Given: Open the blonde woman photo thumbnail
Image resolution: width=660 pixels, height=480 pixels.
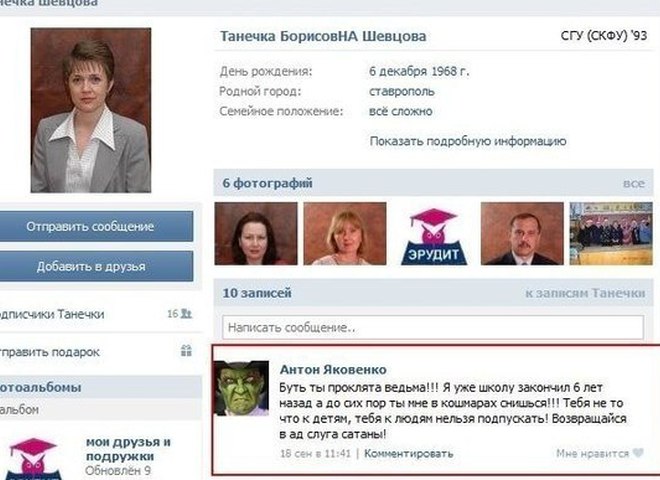Looking at the screenshot, I should (x=345, y=234).
